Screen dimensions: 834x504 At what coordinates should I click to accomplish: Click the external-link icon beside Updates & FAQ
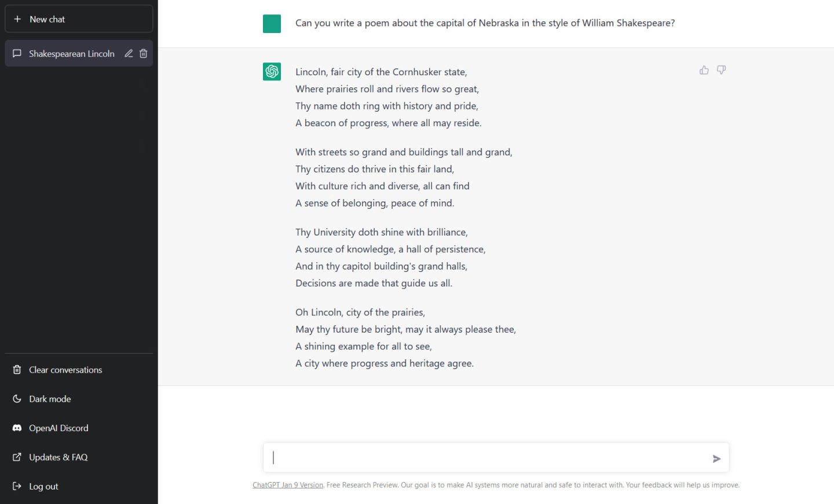[16, 457]
